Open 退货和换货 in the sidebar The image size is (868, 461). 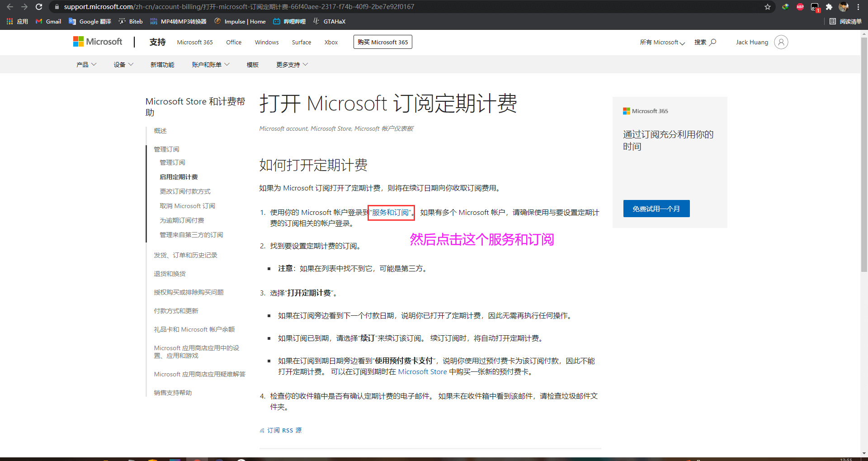coord(170,274)
